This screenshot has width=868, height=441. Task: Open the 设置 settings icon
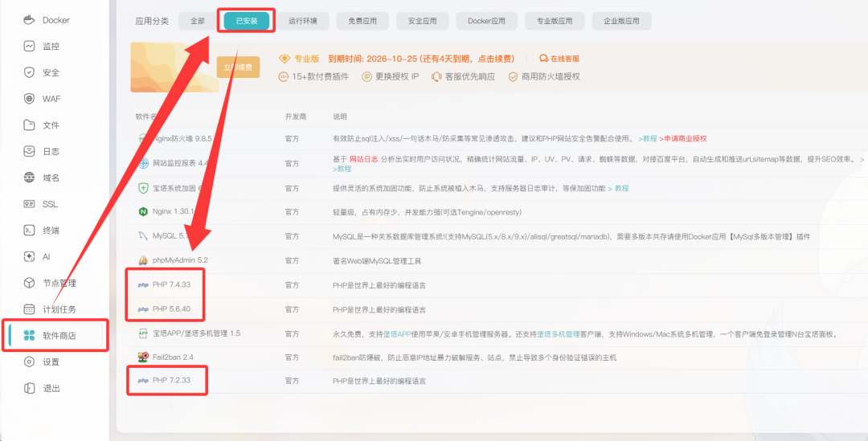pyautogui.click(x=30, y=361)
